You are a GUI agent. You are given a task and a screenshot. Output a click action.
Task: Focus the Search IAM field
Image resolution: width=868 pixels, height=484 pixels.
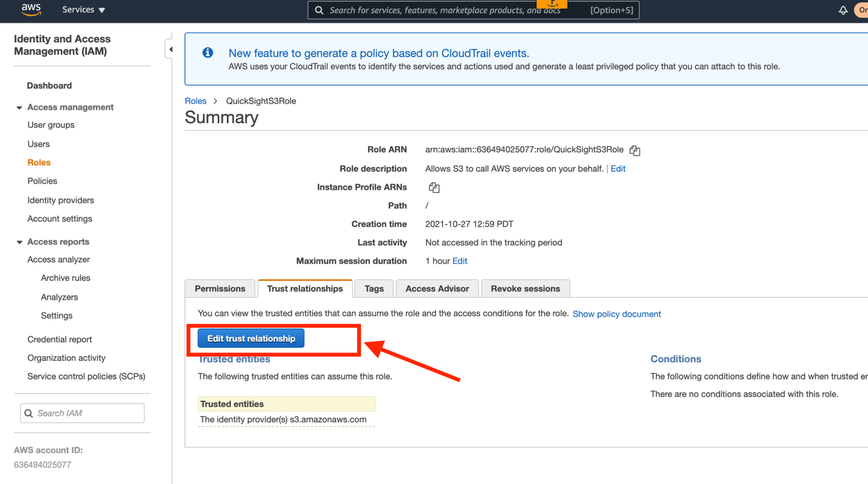(82, 414)
